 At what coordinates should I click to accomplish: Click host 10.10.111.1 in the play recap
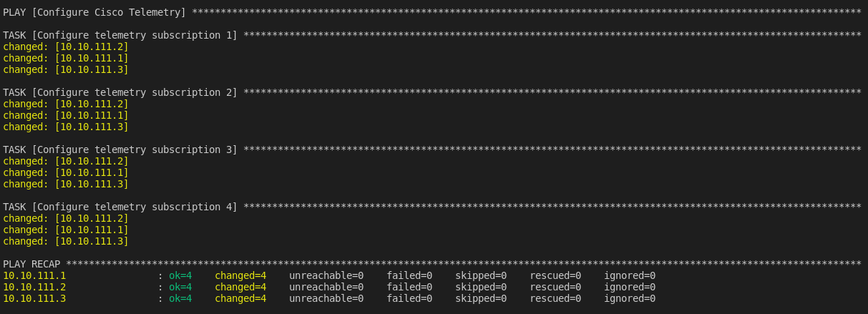(34, 275)
